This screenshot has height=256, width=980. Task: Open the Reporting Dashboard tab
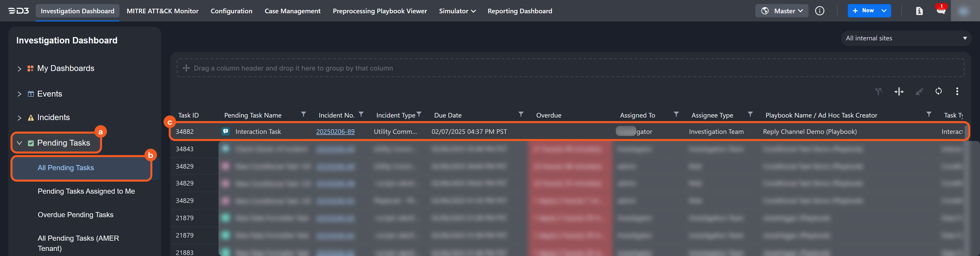coord(520,11)
